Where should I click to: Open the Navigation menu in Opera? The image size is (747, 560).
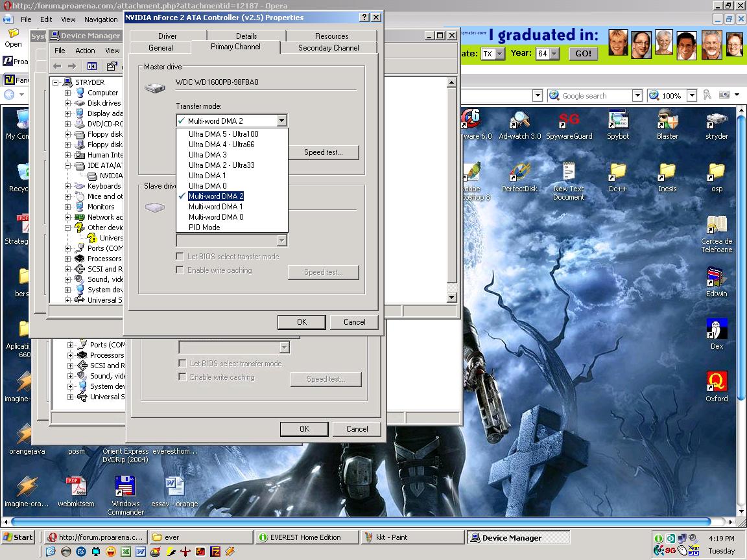(101, 19)
